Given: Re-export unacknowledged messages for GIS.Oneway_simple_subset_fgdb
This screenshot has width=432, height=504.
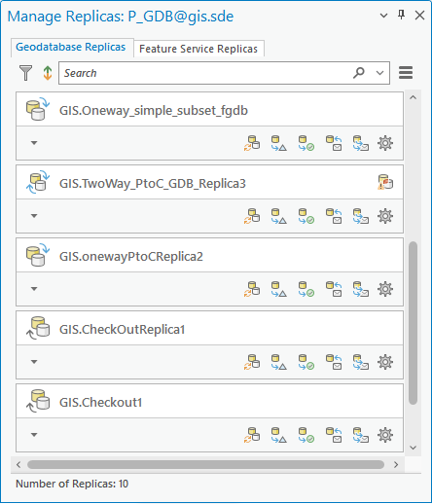Looking at the screenshot, I should [x=361, y=143].
